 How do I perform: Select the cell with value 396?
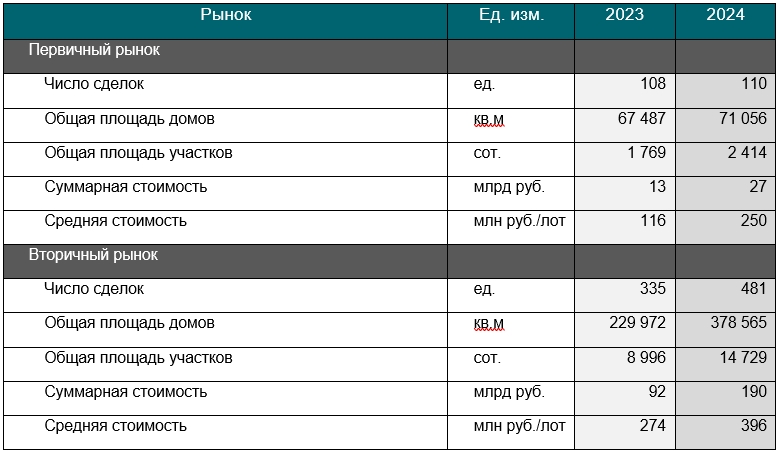click(725, 432)
